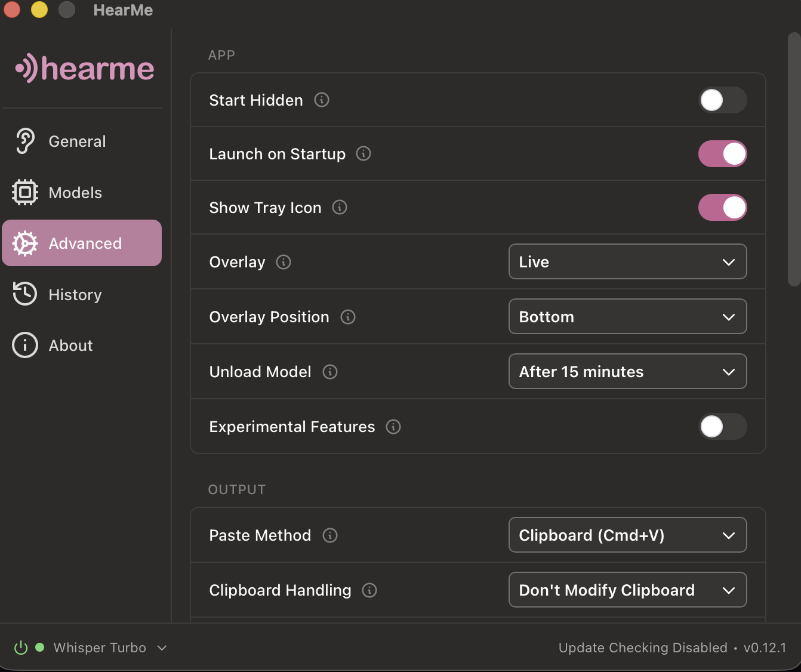Enable the Start Hidden toggle
Screen dimensions: 801x672
click(723, 100)
